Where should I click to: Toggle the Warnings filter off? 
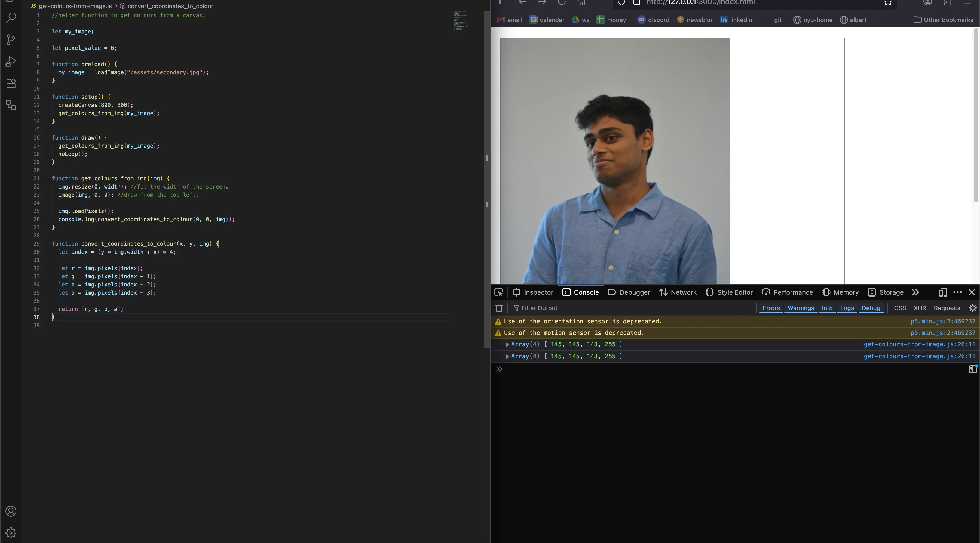tap(800, 308)
